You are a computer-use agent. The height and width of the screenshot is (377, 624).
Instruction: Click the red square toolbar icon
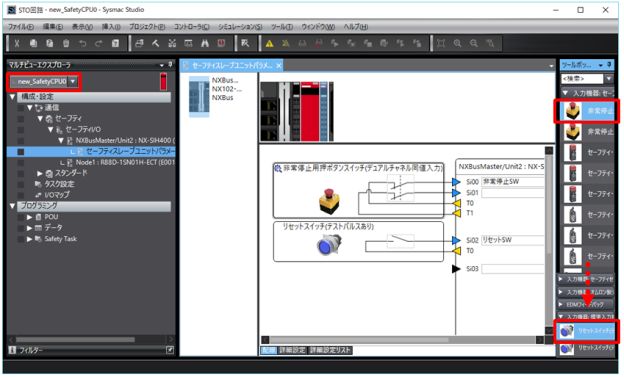pyautogui.click(x=221, y=43)
